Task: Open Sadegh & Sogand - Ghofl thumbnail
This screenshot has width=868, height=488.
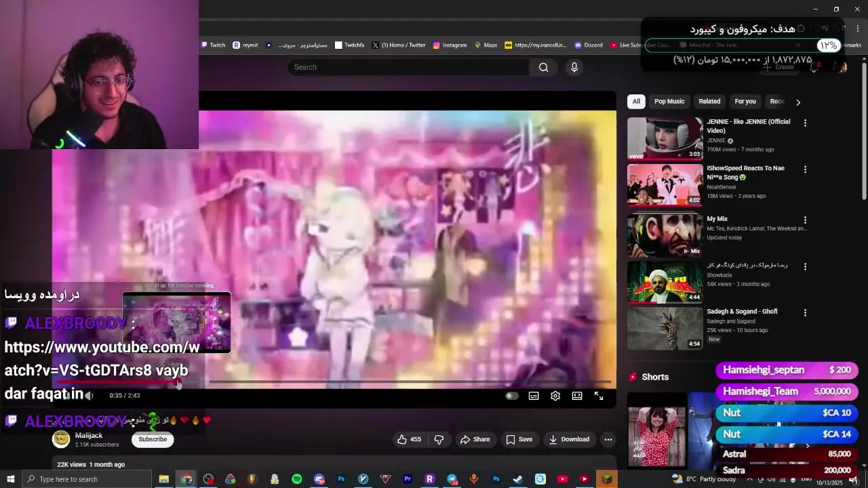Action: tap(665, 328)
